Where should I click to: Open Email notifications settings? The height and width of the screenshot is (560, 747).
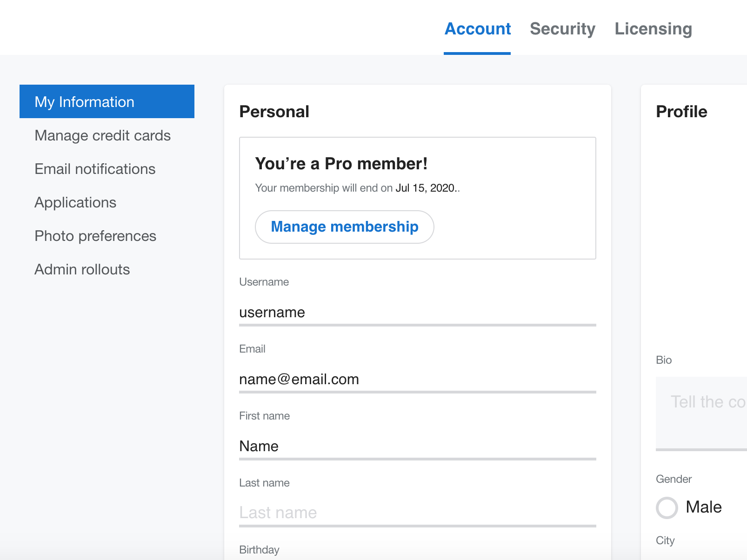tap(95, 169)
